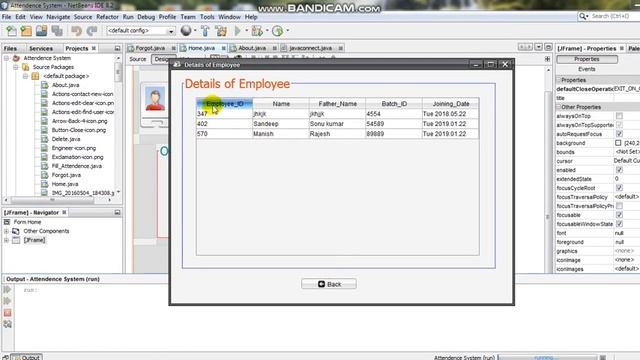Open the Debug menu
Screen dimensions: 640x360
point(146,17)
